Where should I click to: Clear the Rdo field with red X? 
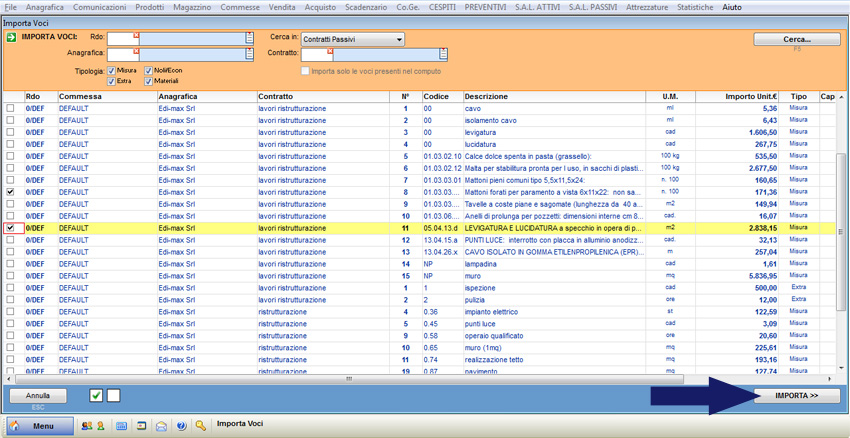[x=136, y=36]
